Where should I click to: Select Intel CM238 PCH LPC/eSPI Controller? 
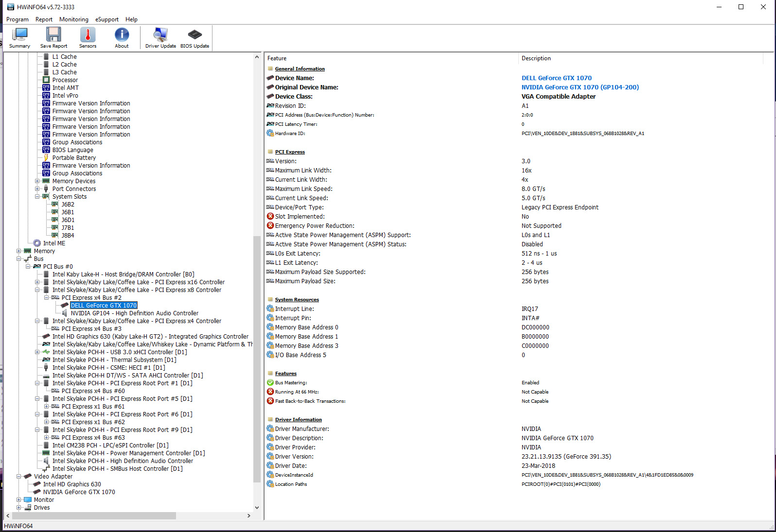[x=110, y=446]
